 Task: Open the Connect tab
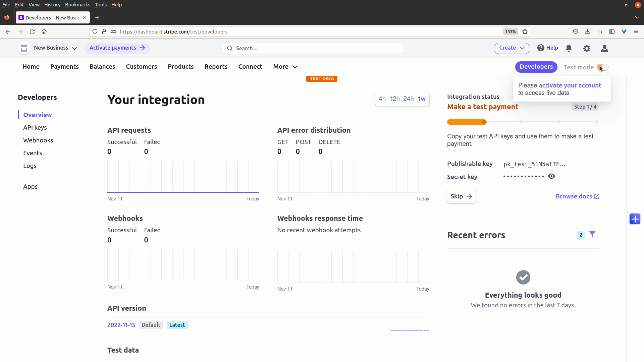point(250,67)
